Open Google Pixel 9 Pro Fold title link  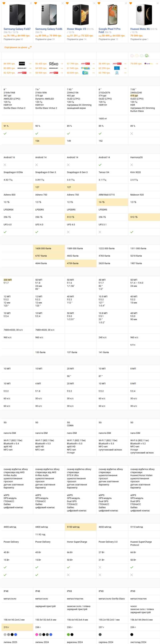click(109, 31)
